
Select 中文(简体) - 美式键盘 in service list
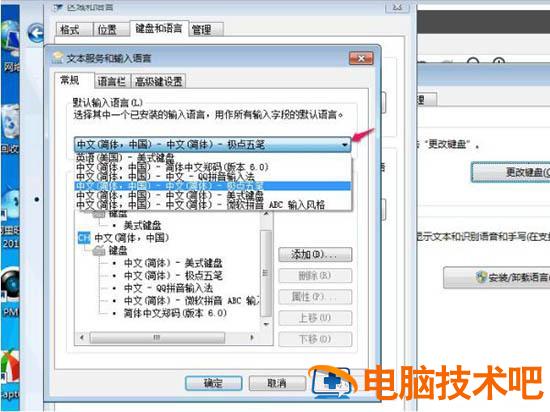pos(173,263)
